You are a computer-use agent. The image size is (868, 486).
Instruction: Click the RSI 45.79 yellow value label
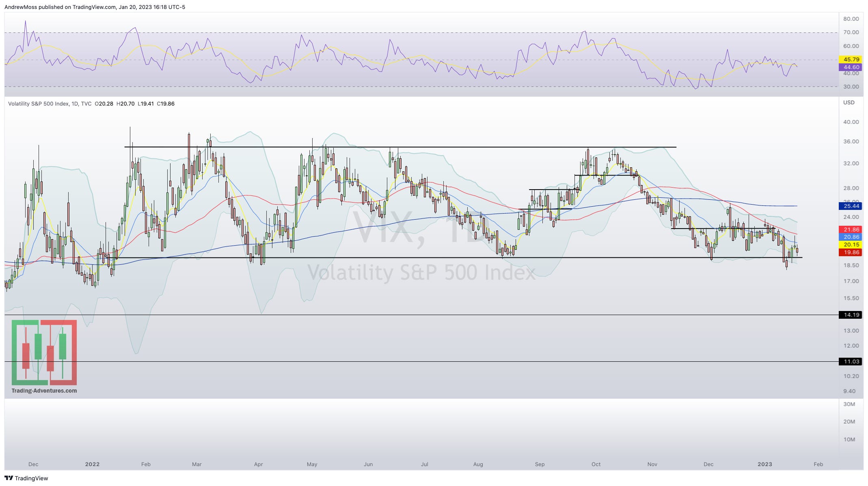(x=851, y=59)
